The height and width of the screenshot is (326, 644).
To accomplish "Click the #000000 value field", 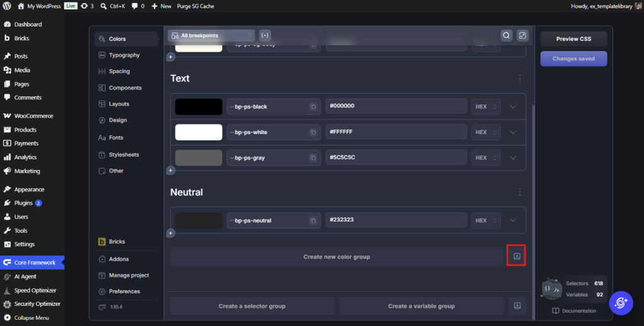I will (x=396, y=106).
